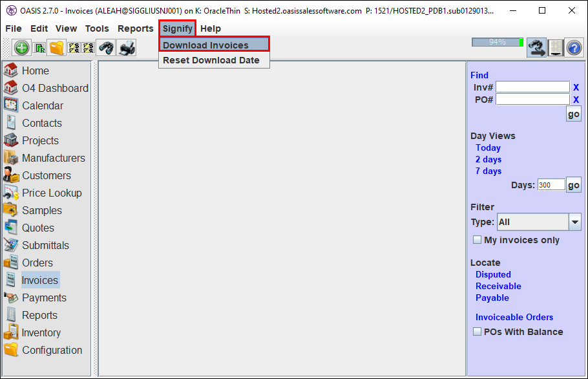588x379 pixels.
Task: Click the green R document toolbar icon
Action: pyautogui.click(x=39, y=48)
